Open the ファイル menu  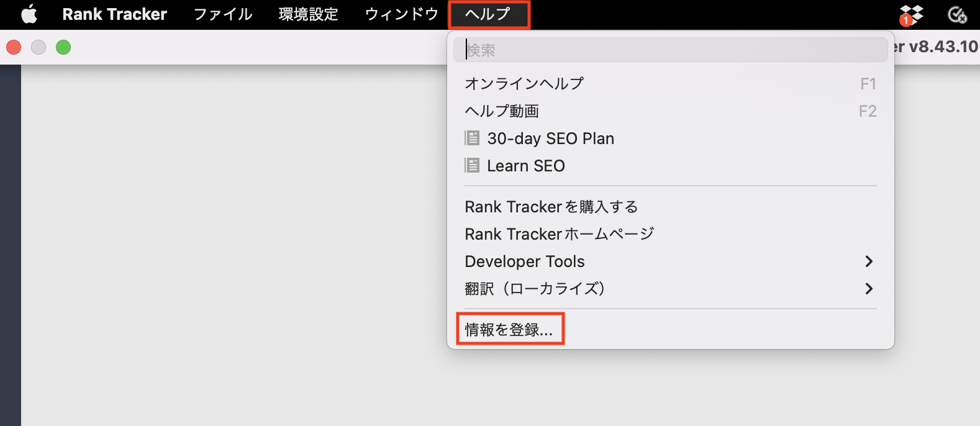(x=223, y=14)
